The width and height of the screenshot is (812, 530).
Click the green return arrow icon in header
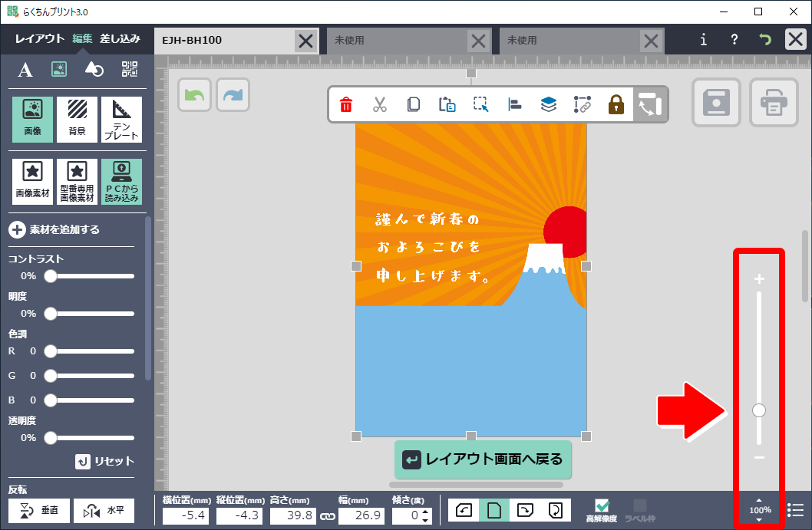[765, 39]
